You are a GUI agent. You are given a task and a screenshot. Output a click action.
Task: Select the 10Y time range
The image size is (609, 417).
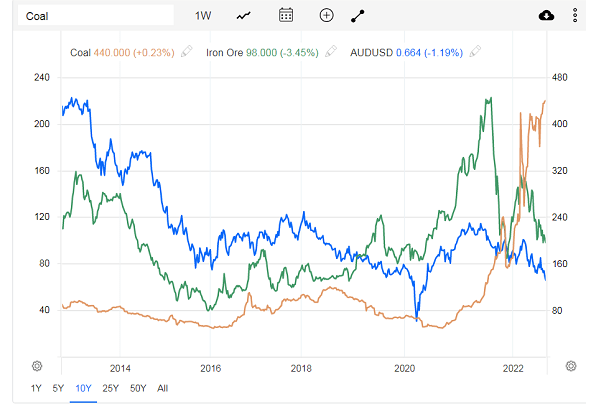click(82, 388)
